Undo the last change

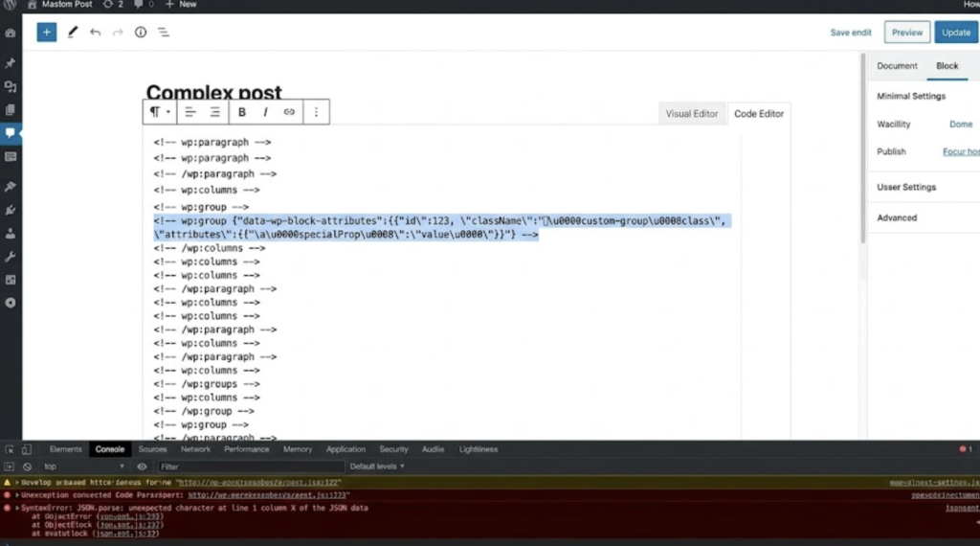point(95,32)
